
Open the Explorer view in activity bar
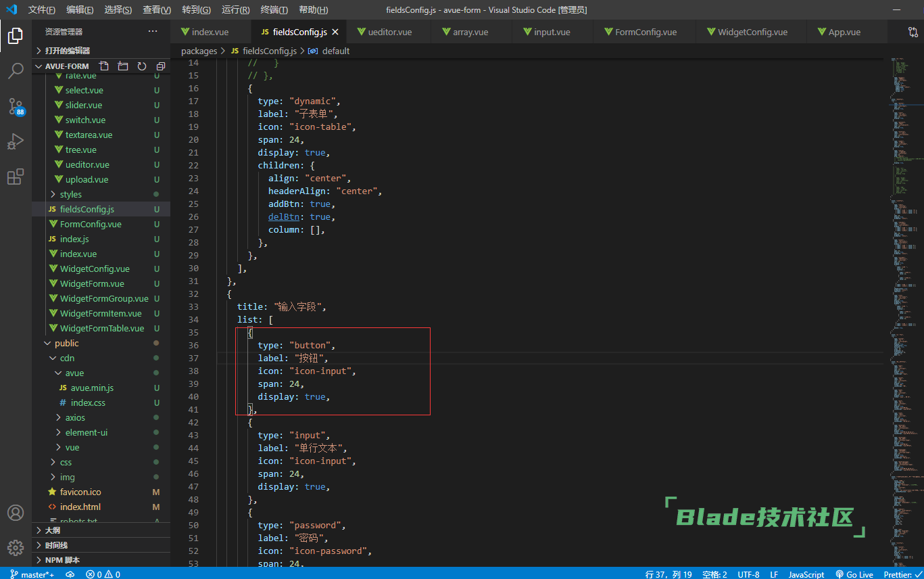pos(16,35)
